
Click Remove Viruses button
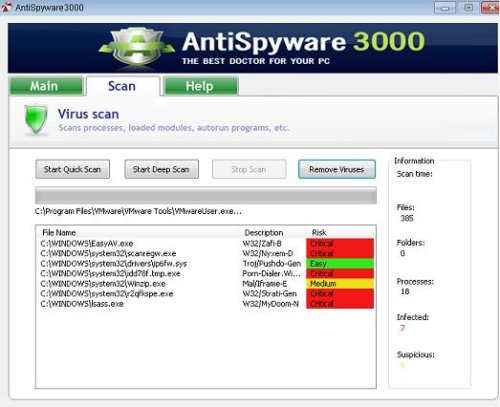click(x=337, y=169)
